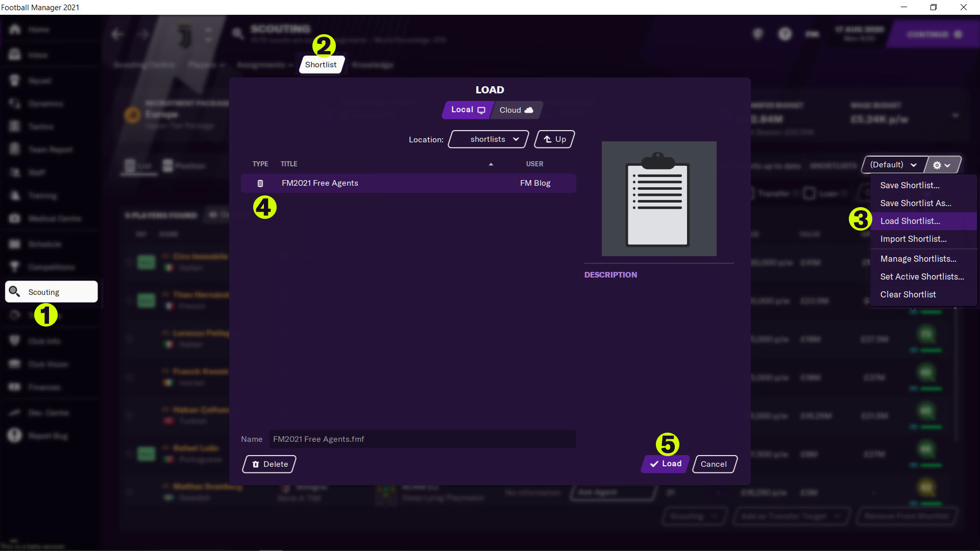Click the trash Delete button
This screenshot has height=551, width=980.
pyautogui.click(x=269, y=464)
